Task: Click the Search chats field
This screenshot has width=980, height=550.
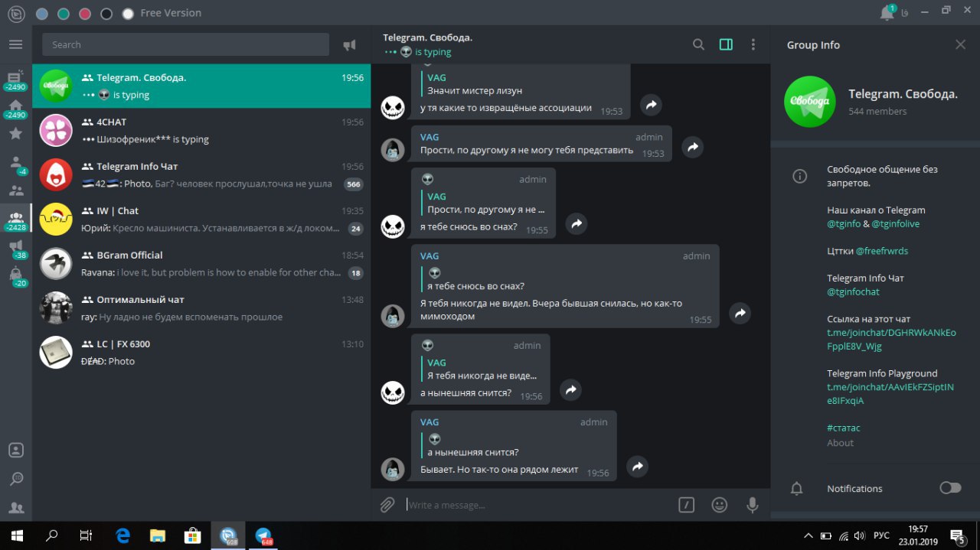Action: point(185,44)
